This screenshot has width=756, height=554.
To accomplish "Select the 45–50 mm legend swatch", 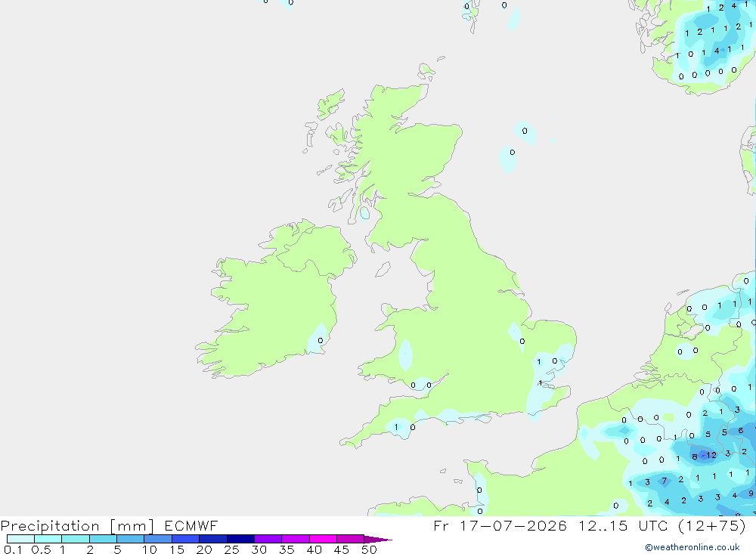I will point(350,539).
